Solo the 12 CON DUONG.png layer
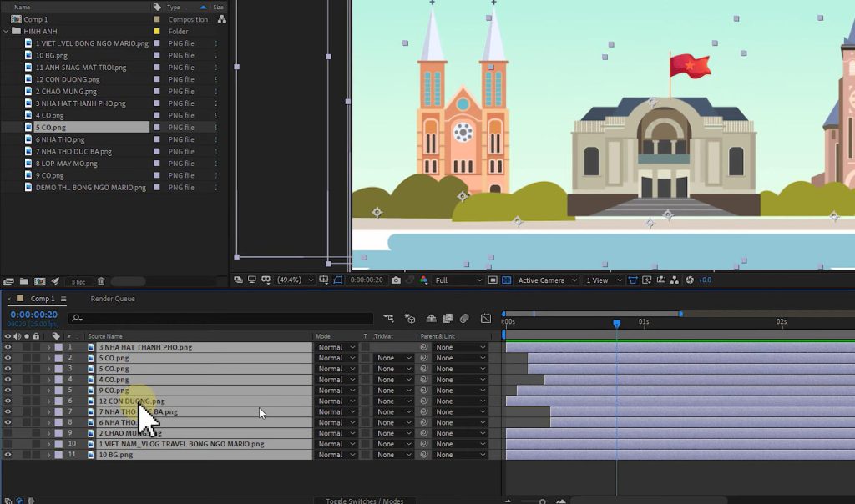The height and width of the screenshot is (504, 855). click(26, 401)
